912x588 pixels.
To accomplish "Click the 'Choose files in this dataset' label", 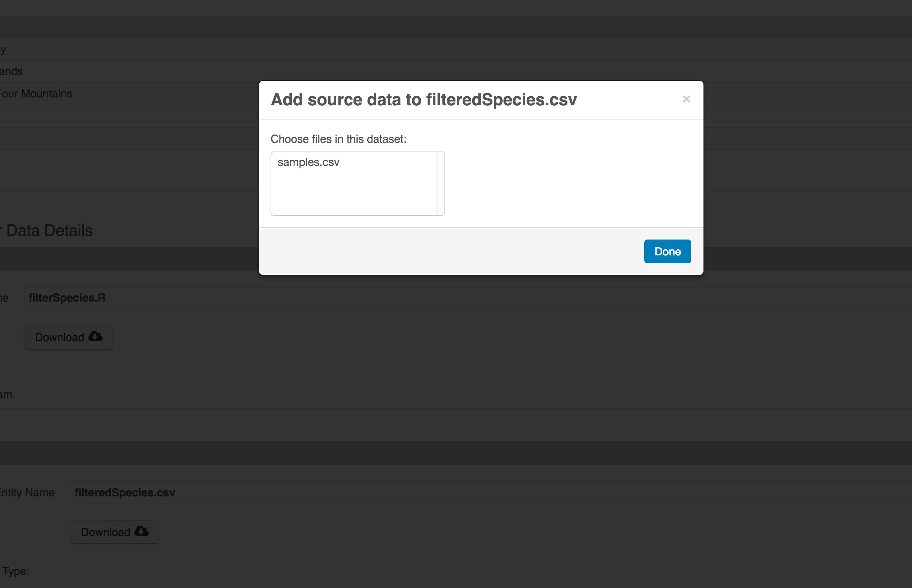I will (338, 139).
